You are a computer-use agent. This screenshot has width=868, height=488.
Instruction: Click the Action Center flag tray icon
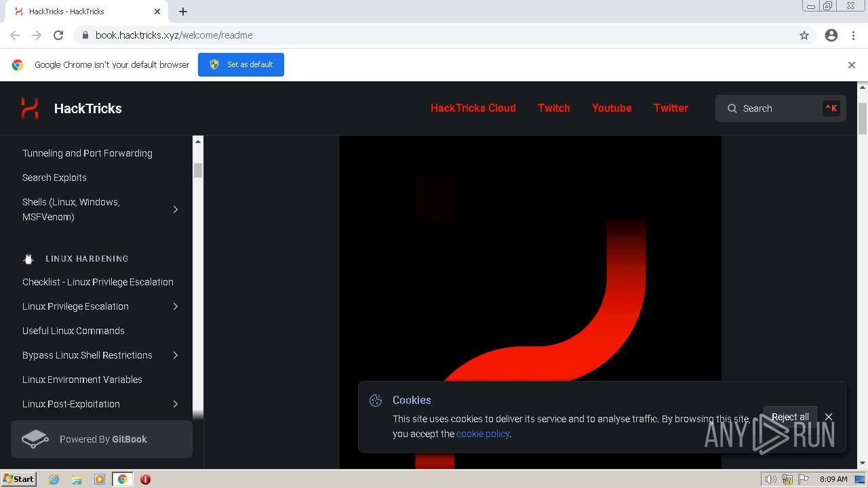tap(804, 479)
